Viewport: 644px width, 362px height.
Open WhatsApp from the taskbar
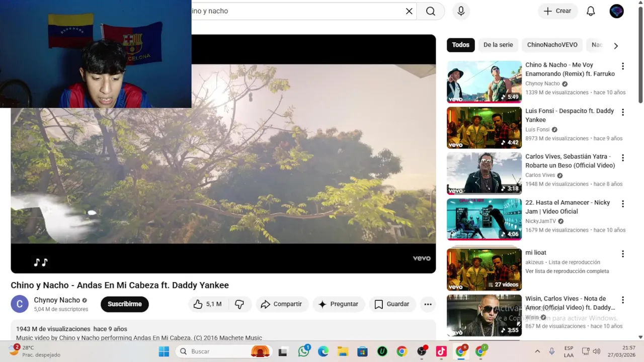304,351
